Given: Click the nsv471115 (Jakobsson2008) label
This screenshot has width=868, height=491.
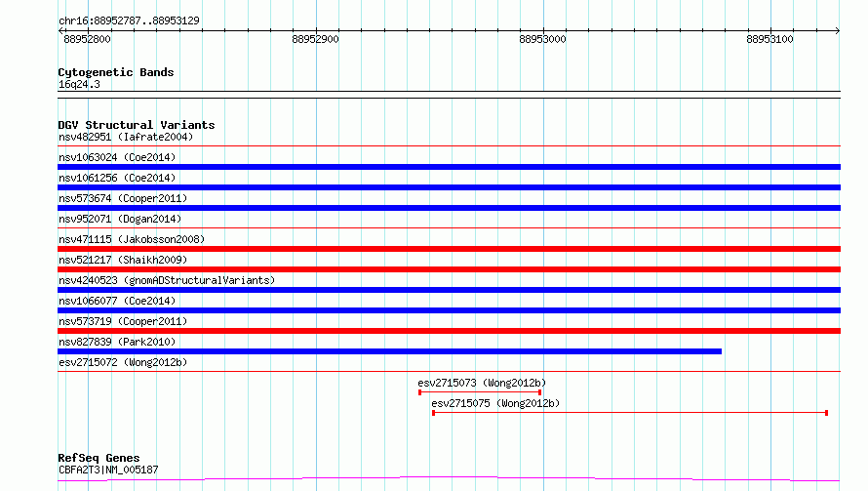Looking at the screenshot, I should 132,239.
